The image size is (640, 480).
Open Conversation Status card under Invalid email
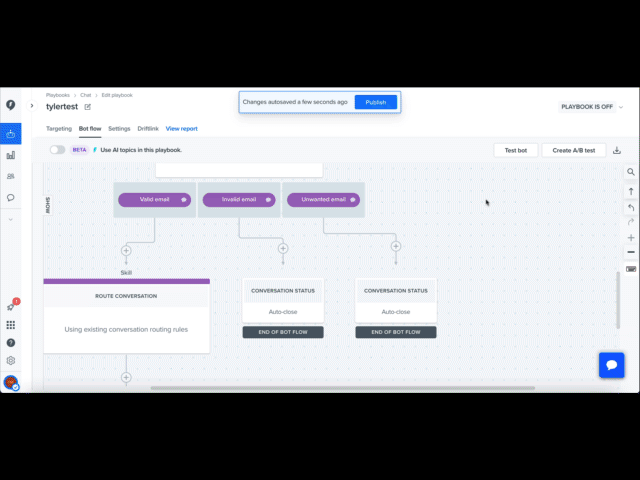pyautogui.click(x=283, y=301)
